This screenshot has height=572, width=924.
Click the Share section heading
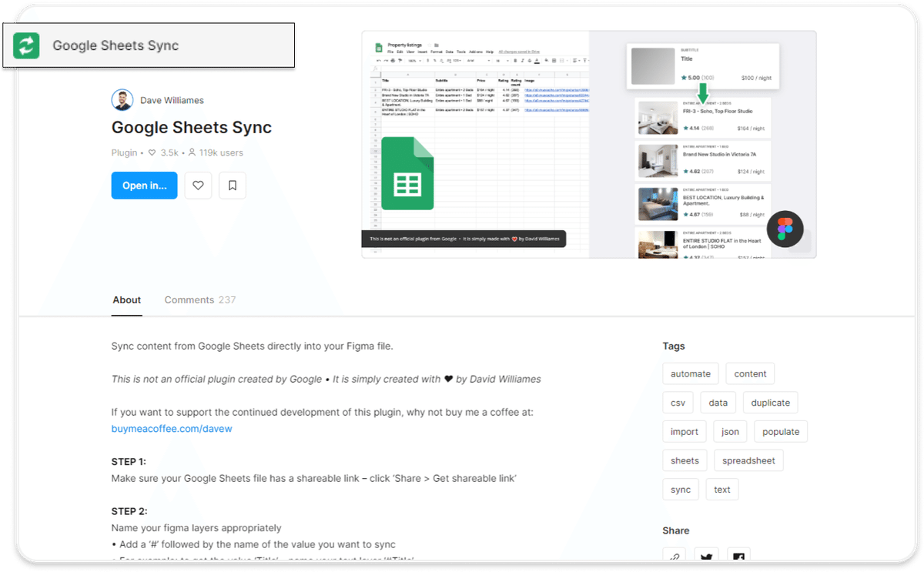[x=676, y=530]
